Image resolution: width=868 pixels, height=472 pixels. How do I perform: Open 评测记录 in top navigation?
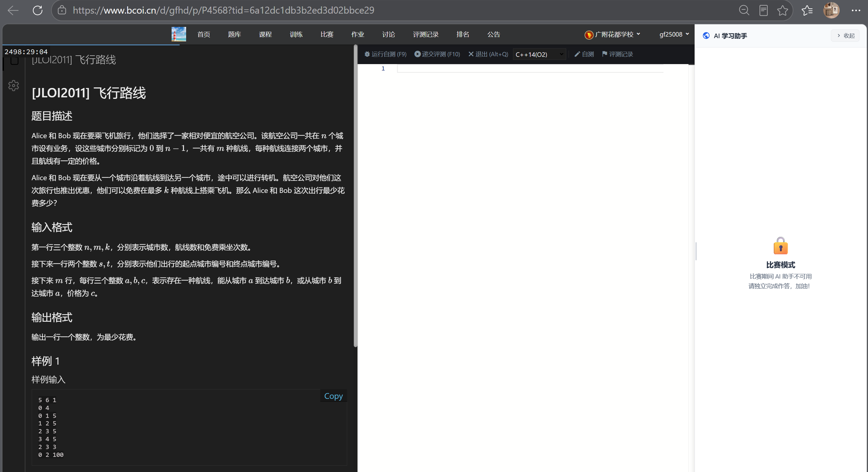tap(426, 34)
